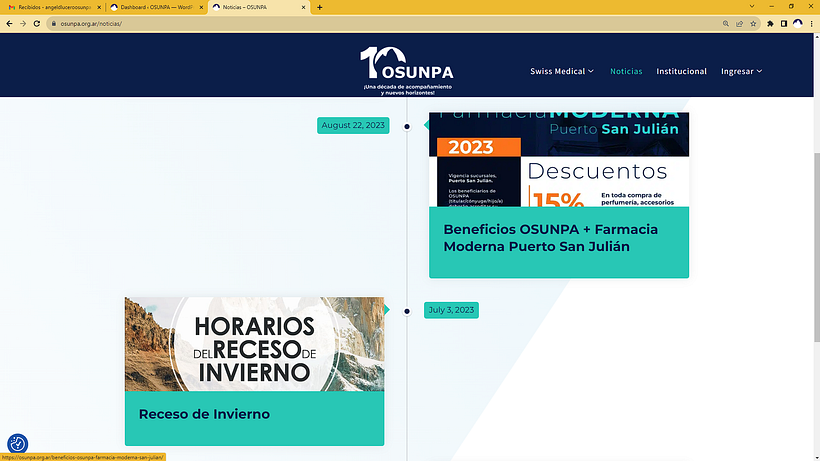This screenshot has height=461, width=820.
Task: Open the Institucional menu item
Action: [x=681, y=71]
